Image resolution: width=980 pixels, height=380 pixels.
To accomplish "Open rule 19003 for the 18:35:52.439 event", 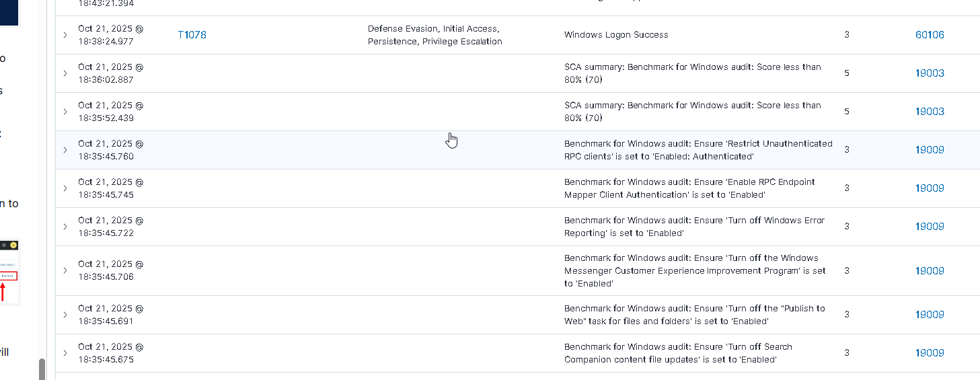I will click(x=930, y=112).
